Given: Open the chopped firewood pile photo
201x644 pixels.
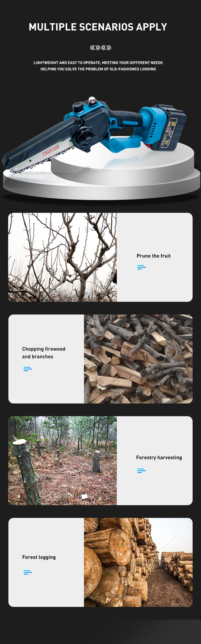Looking at the screenshot, I should tap(138, 359).
